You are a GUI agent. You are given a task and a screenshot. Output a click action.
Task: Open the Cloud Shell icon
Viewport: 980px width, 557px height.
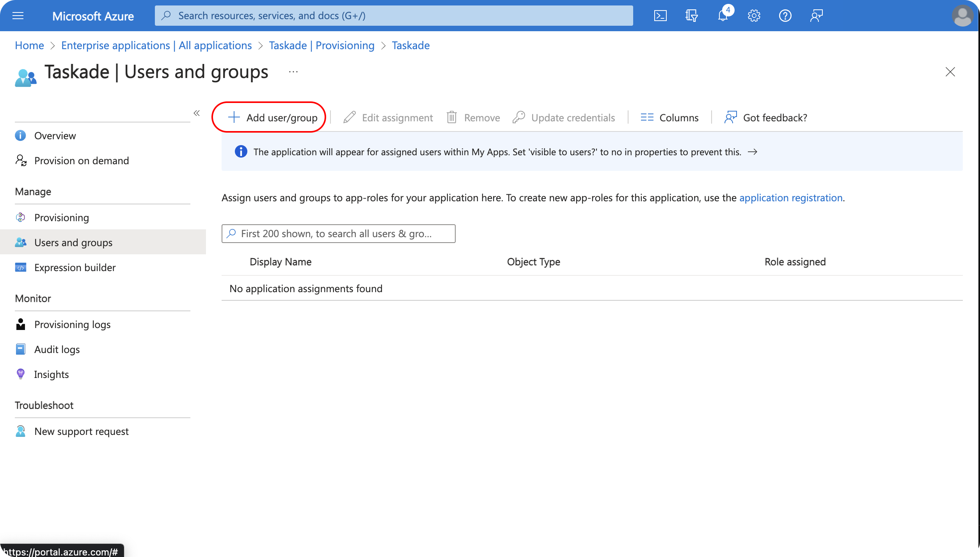click(660, 16)
